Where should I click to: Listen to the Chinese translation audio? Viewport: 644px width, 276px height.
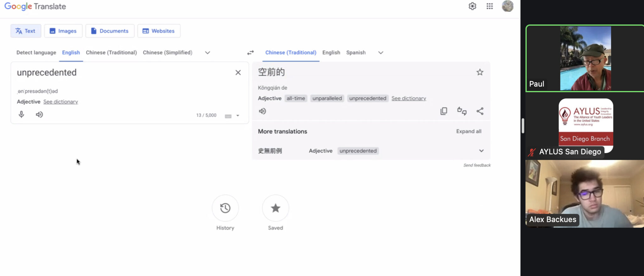click(262, 111)
